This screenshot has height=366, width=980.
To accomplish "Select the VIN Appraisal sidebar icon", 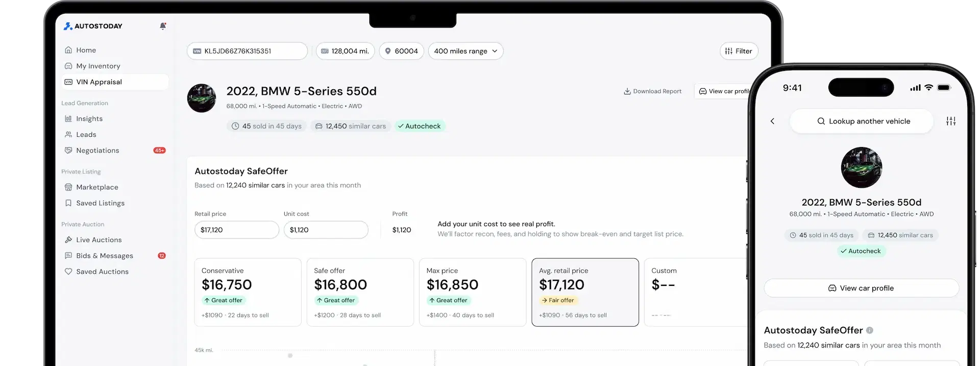I will click(68, 82).
